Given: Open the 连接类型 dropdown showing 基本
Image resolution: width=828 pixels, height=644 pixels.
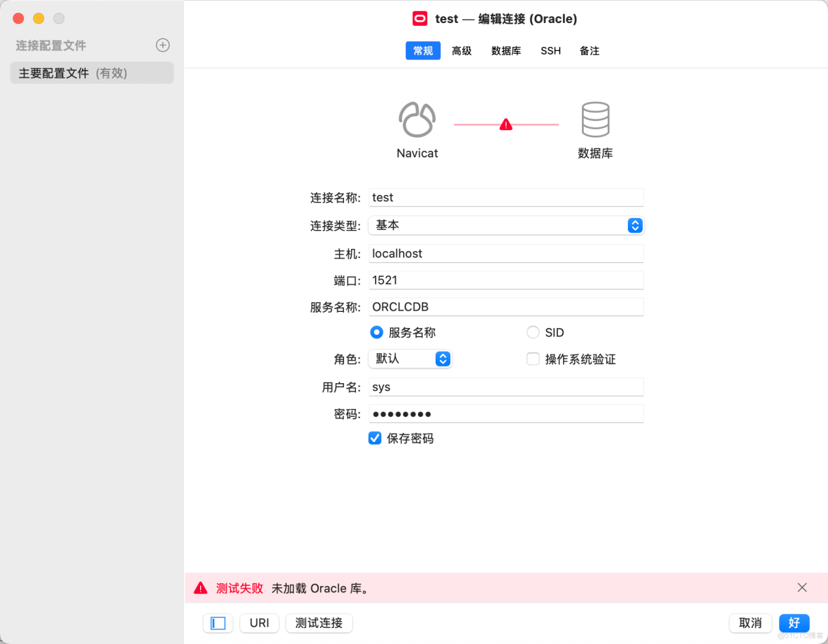Looking at the screenshot, I should click(635, 225).
